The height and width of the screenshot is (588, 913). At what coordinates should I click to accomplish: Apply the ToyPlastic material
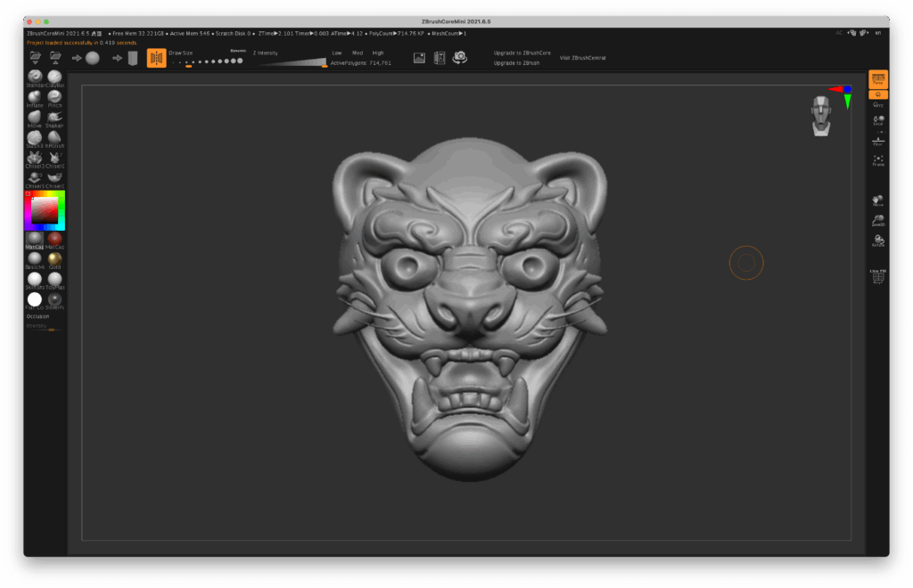(x=54, y=281)
